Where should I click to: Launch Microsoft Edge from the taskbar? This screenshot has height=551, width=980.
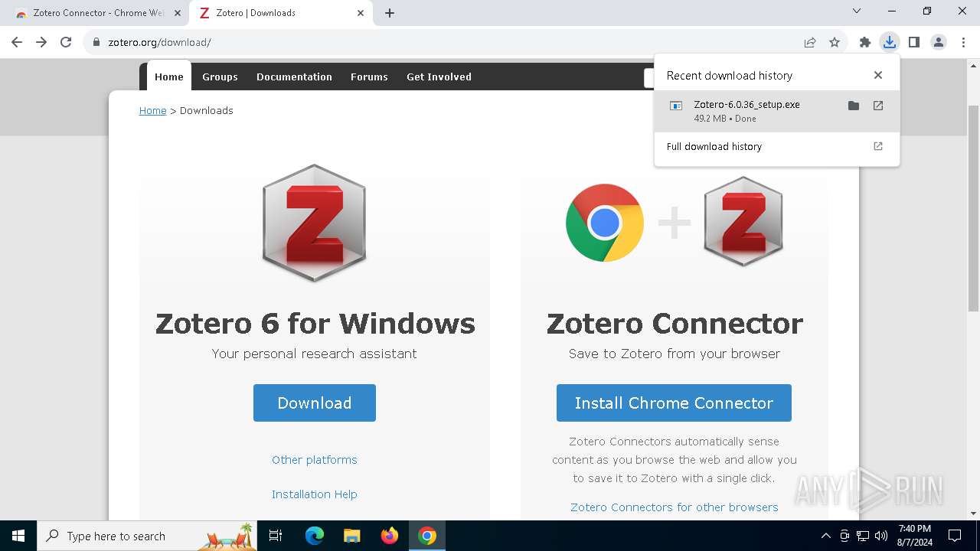[x=315, y=536]
